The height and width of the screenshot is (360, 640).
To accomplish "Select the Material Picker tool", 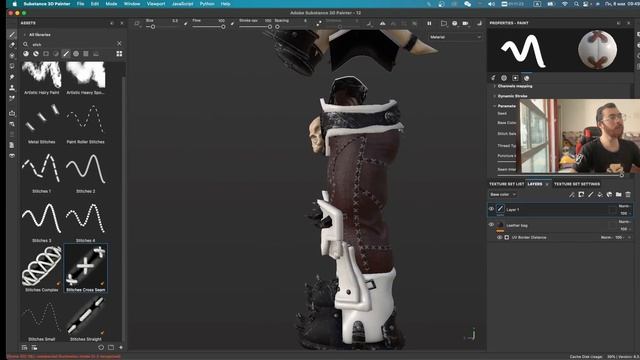I will click(12, 98).
